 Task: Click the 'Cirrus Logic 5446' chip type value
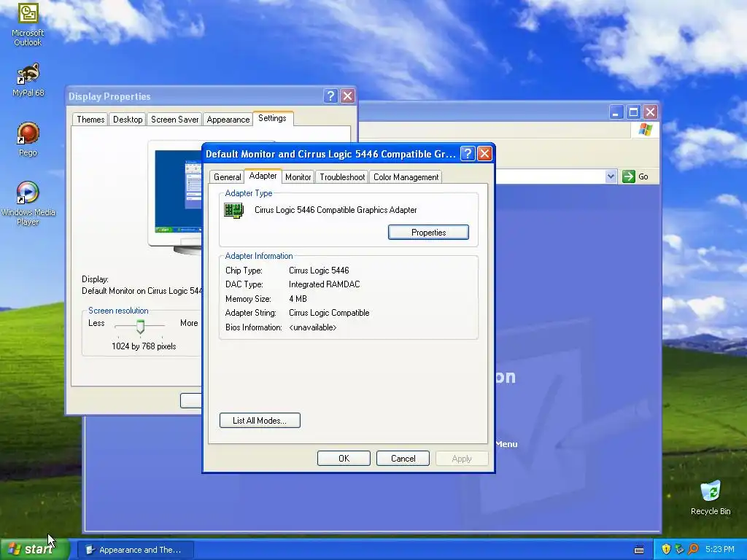pyautogui.click(x=319, y=271)
